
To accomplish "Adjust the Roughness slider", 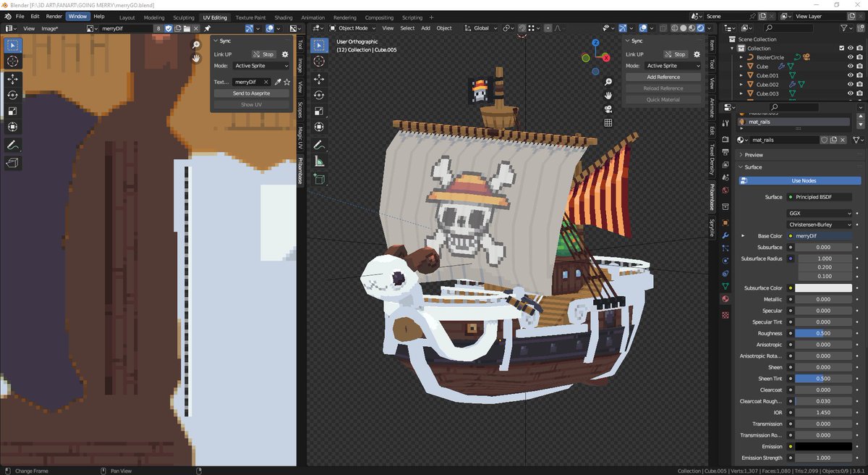I will point(824,333).
